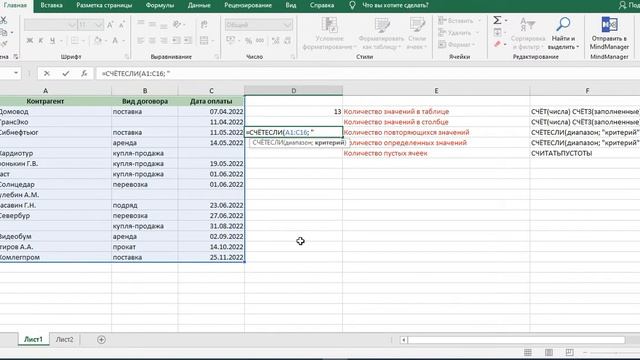Image resolution: width=640 pixels, height=360 pixels.
Task: Switch to Normal view in status bar
Action: 528,352
